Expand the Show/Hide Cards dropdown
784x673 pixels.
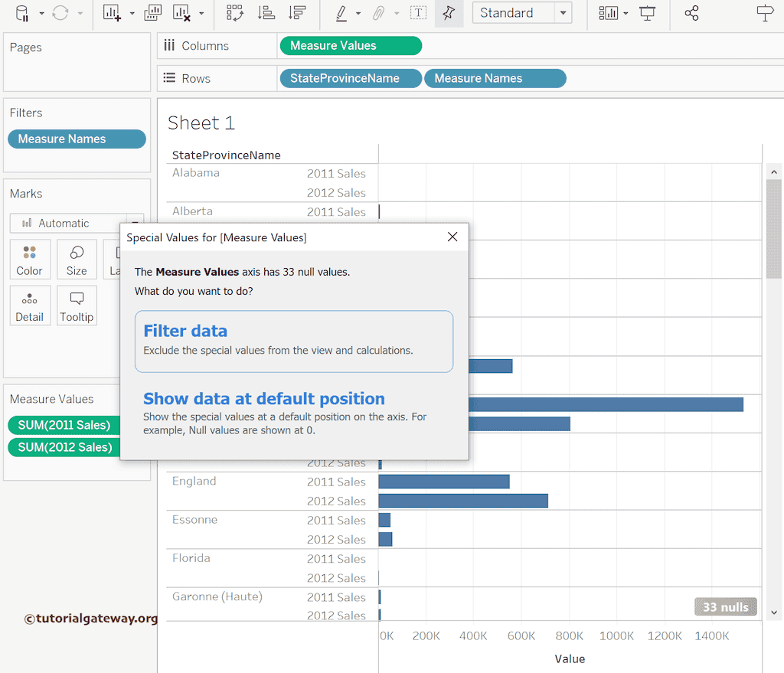click(626, 13)
